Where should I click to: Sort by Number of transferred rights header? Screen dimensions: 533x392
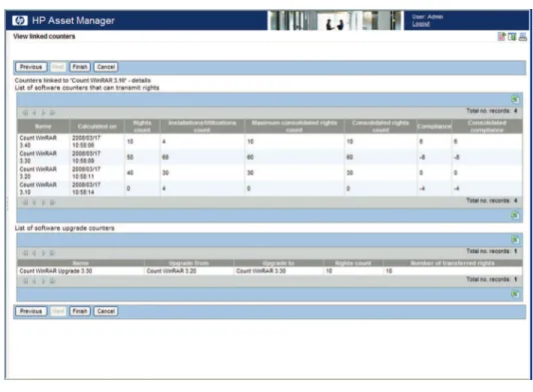coord(452,263)
